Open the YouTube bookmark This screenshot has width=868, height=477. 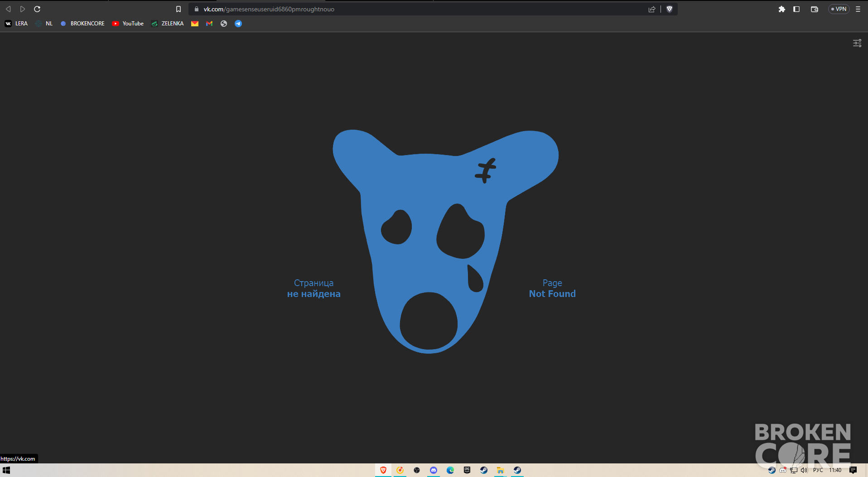click(128, 24)
